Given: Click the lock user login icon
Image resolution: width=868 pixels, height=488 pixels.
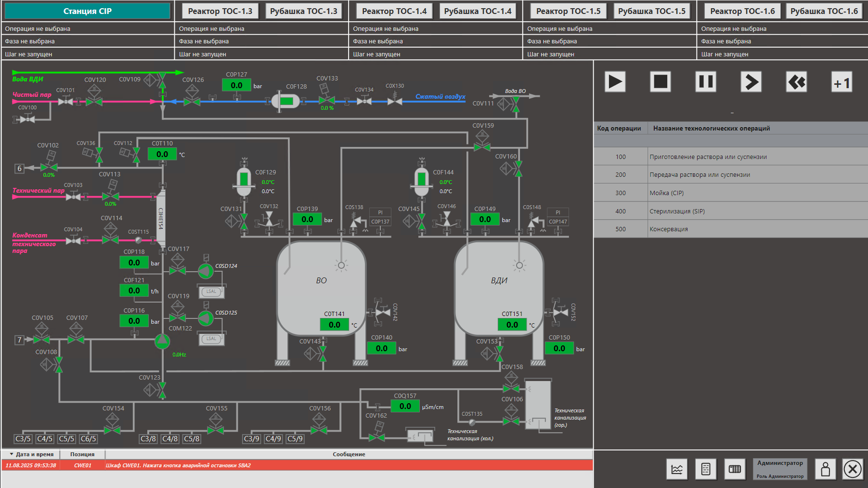Looking at the screenshot, I should [825, 469].
